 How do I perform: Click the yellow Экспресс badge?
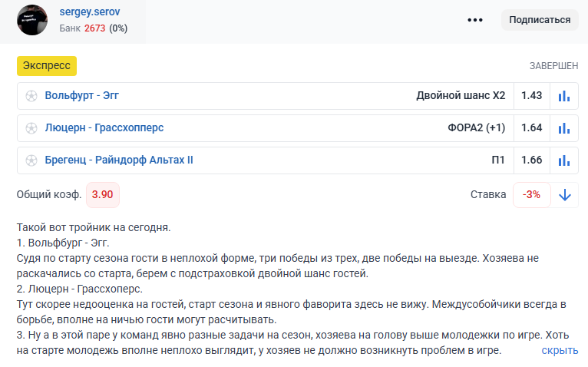[47, 66]
